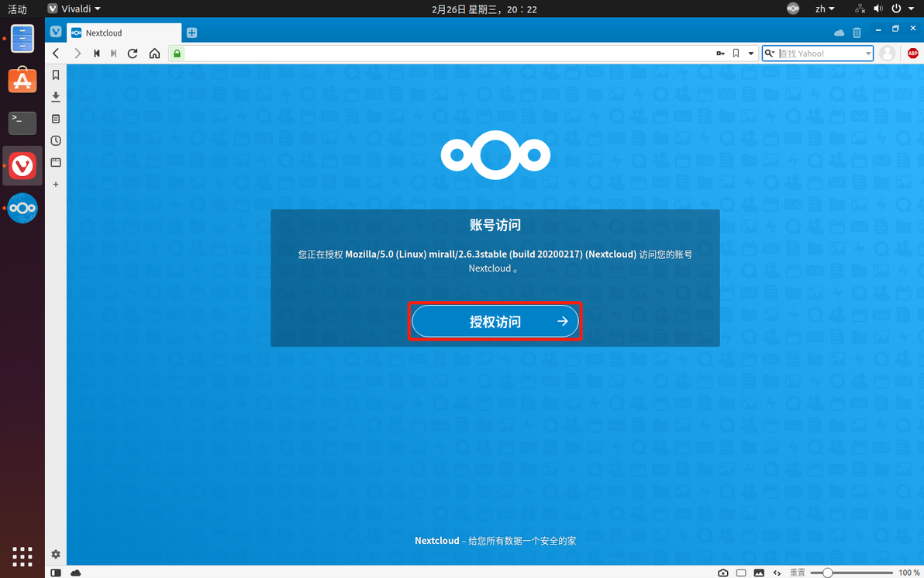Toggle images loading icon
924x578 pixels.
coord(759,573)
